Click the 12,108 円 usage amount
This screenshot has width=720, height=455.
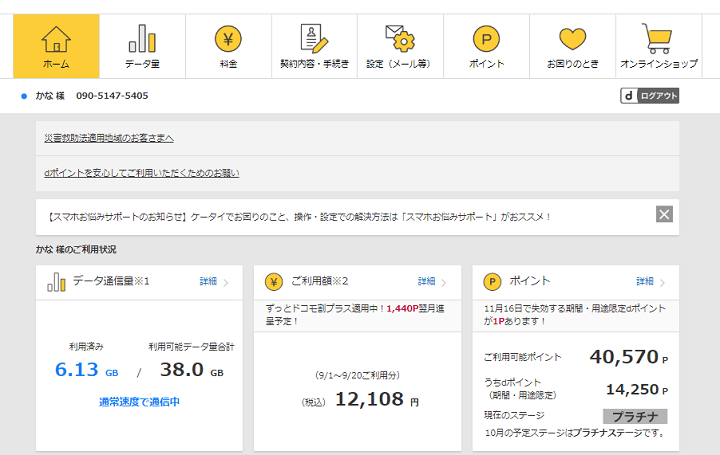[377, 399]
